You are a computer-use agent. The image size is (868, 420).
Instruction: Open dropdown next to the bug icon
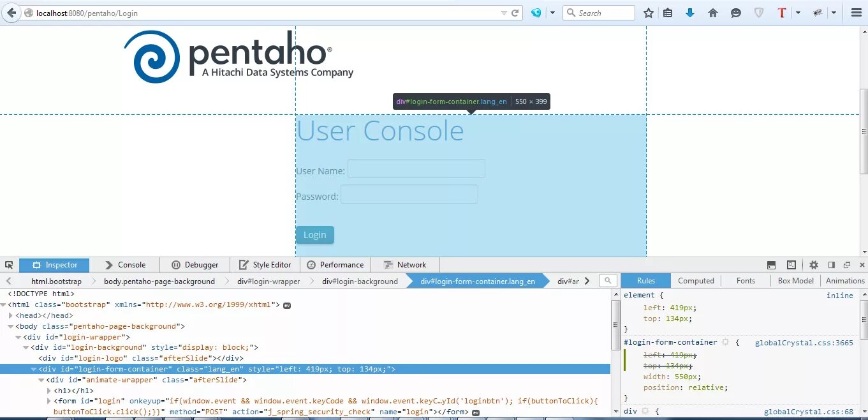pos(834,13)
